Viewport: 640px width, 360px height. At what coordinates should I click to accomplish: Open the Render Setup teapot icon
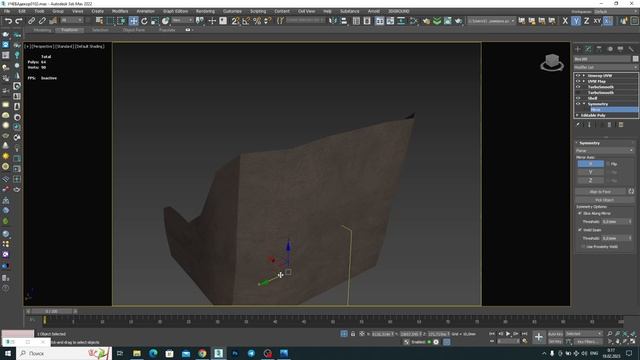click(x=426, y=21)
